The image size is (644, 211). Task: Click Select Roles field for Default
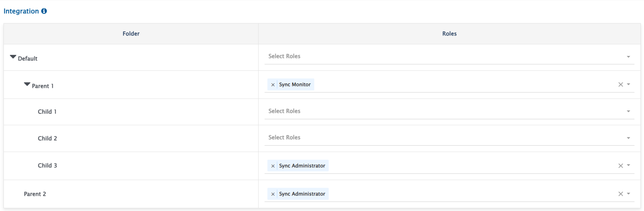423,56
